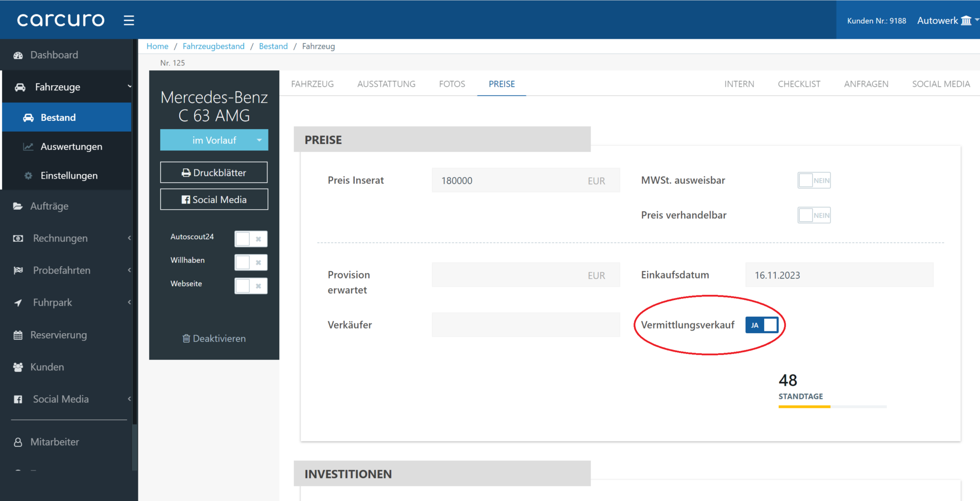Click the Probefahrten flag icon
This screenshot has height=501, width=980.
point(18,270)
